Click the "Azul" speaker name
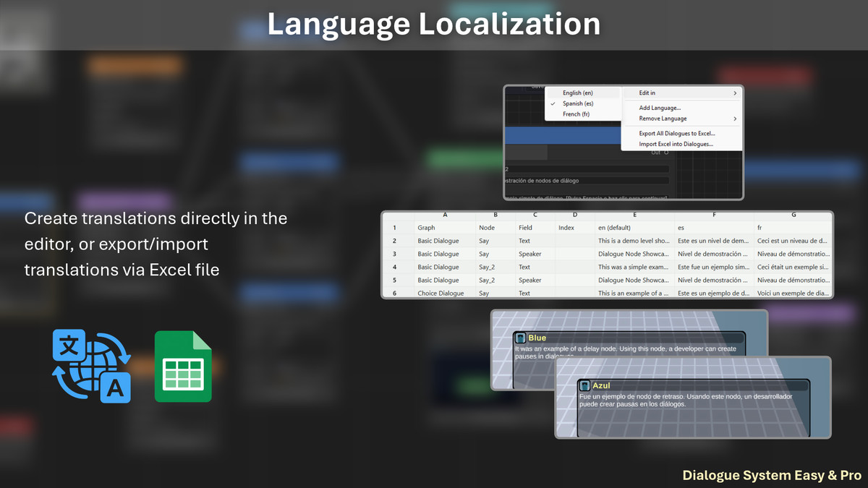This screenshot has height=488, width=868. pyautogui.click(x=602, y=386)
